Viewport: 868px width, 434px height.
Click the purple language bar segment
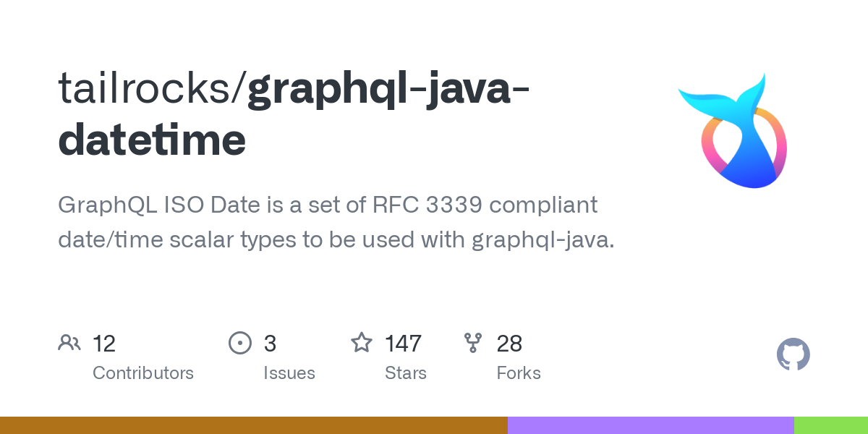click(651, 425)
